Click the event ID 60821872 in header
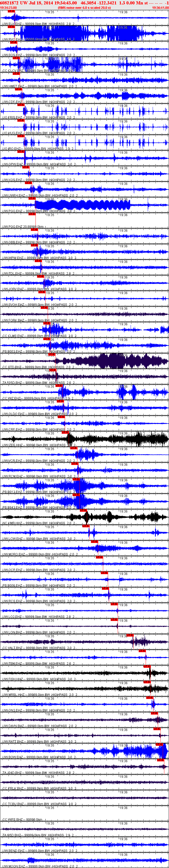Screen dimensions: 169x868 click(x=9, y=3)
